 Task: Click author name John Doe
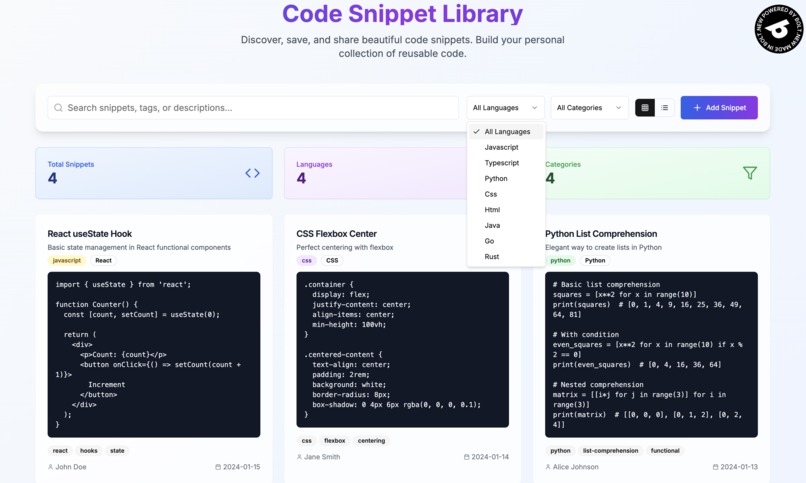tap(71, 467)
